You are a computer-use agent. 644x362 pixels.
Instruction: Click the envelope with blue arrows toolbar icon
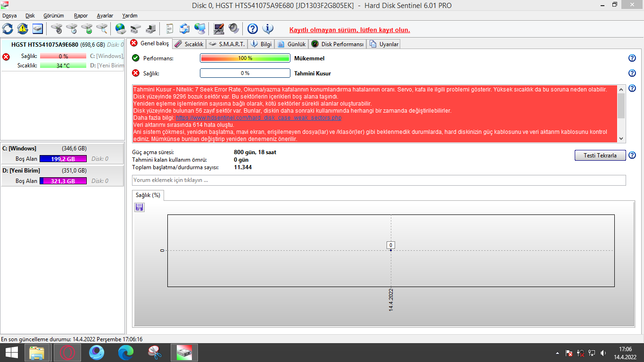(185, 29)
